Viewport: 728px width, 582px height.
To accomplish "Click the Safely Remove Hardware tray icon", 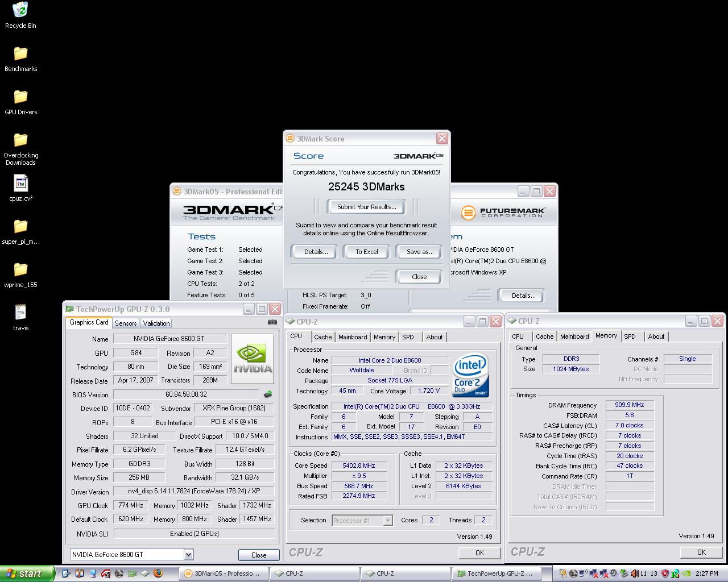I will (624, 573).
